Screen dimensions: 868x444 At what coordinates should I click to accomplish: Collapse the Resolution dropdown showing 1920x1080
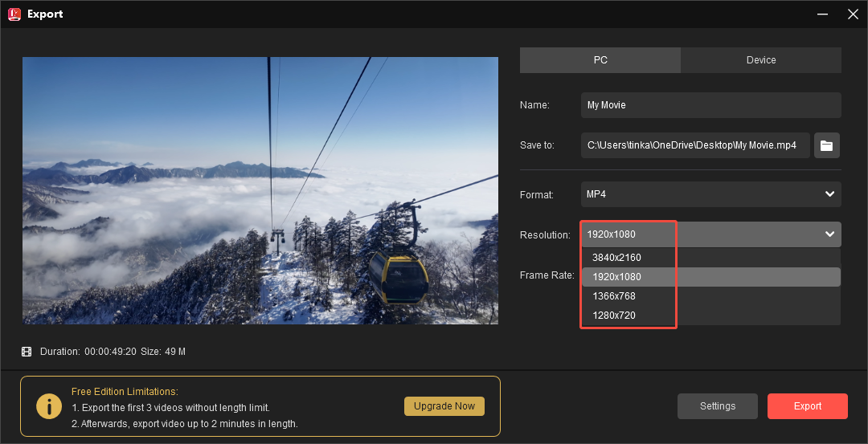[710, 234]
